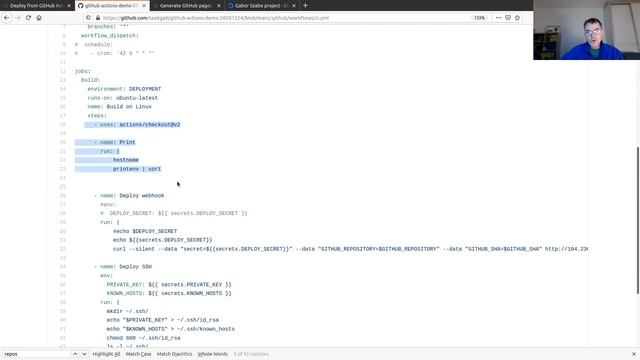Toggle Match Diacritics in find bar
The image size is (640, 360).
174,354
